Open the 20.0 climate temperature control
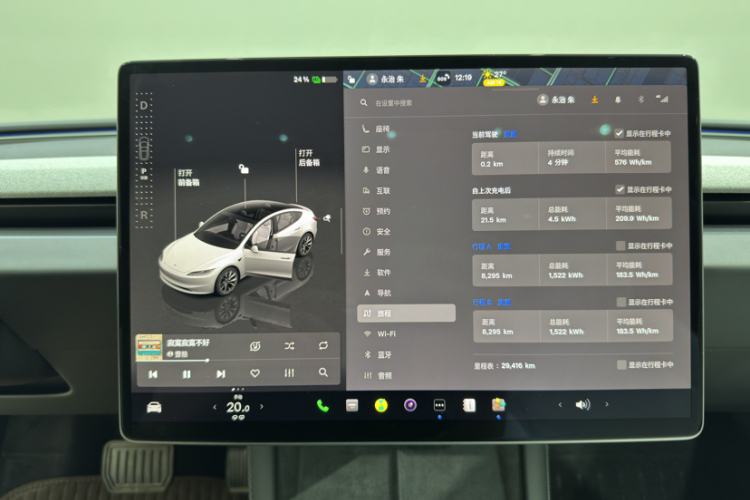Viewport: 750px width, 500px height. [x=238, y=407]
